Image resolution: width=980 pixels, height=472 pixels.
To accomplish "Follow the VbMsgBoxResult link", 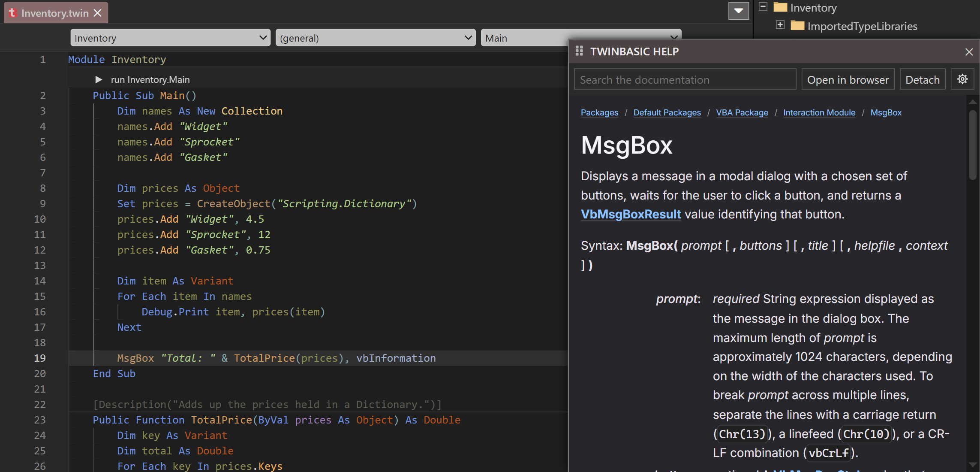I will (x=631, y=214).
